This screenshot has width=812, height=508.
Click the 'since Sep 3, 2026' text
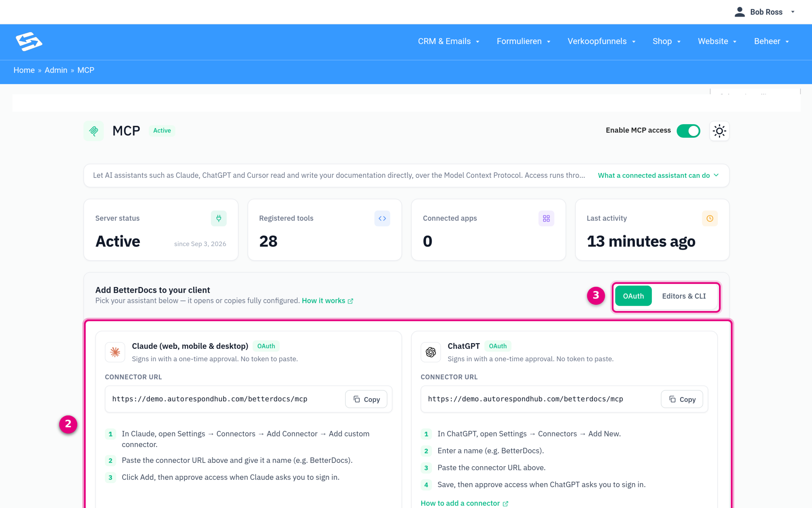coord(200,244)
